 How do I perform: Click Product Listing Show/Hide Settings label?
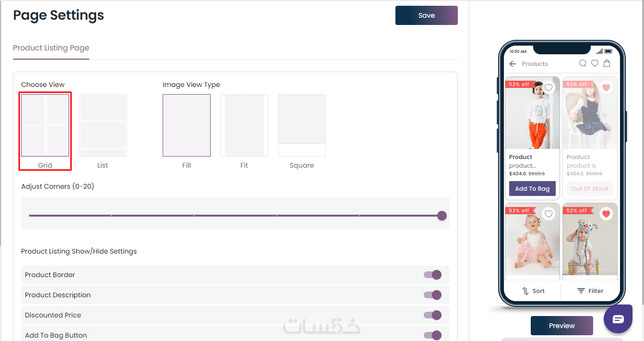pos(79,251)
